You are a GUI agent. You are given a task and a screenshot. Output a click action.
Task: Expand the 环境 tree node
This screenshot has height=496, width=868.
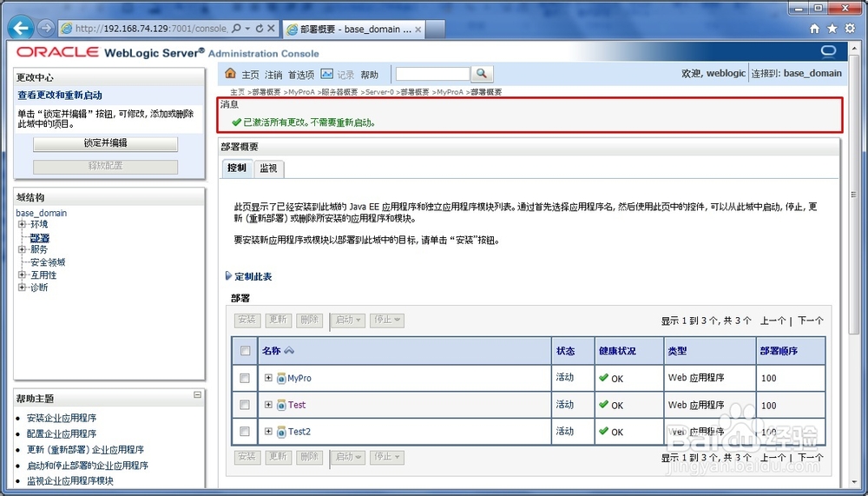click(x=23, y=224)
